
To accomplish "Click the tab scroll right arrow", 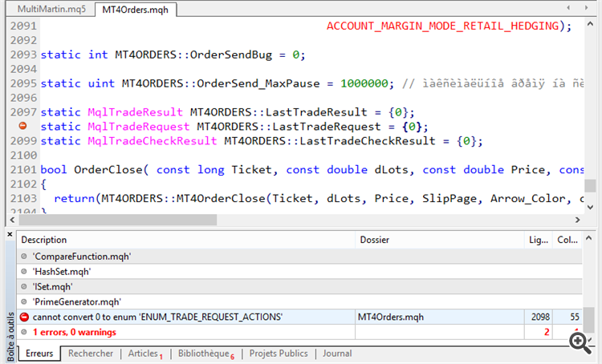I will pos(586,8).
